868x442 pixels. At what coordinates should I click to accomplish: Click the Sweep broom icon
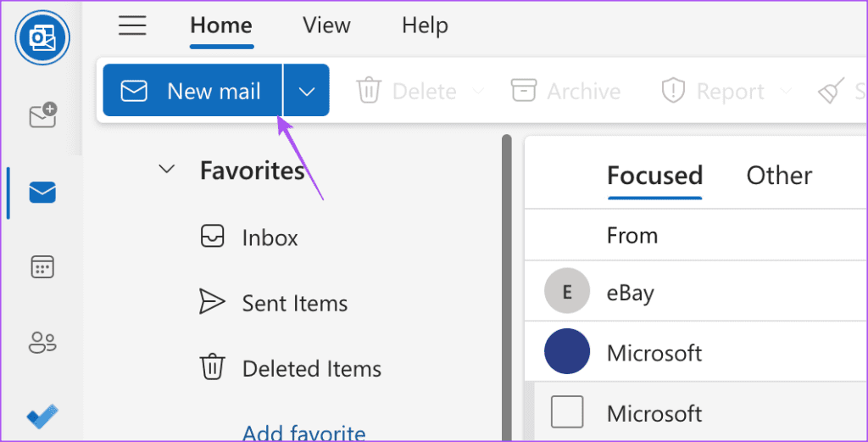[x=832, y=91]
